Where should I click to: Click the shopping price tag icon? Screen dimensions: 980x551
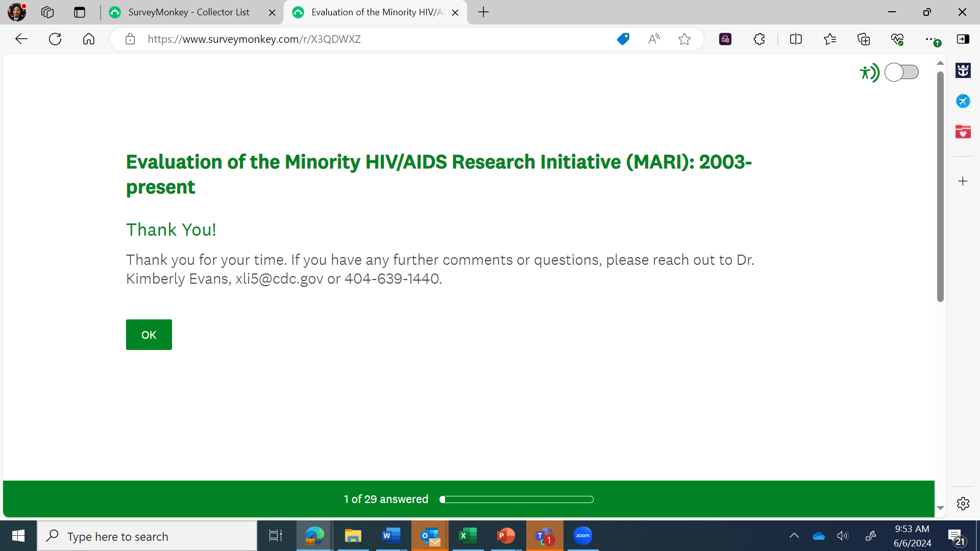point(623,39)
